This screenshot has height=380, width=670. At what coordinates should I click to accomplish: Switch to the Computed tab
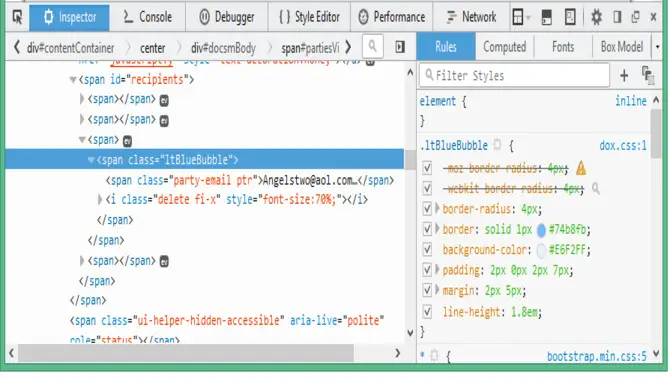coord(505,47)
